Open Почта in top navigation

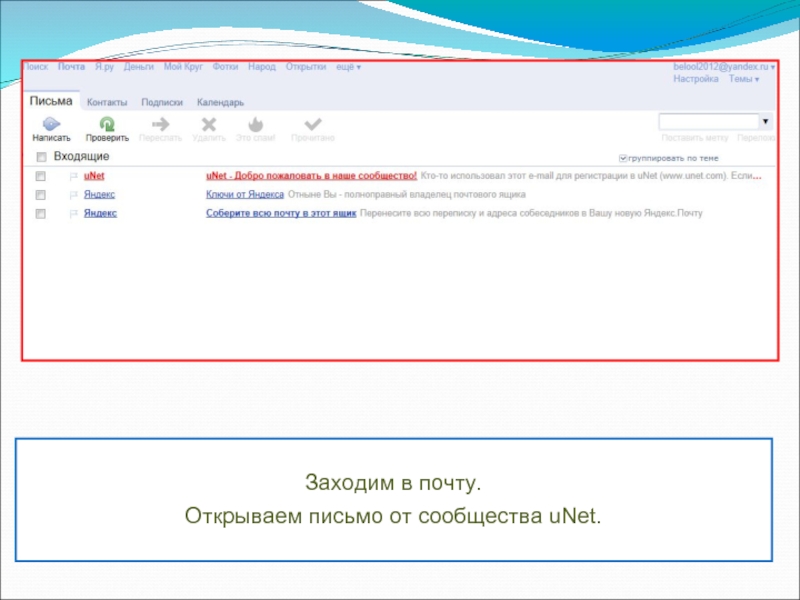(x=71, y=67)
